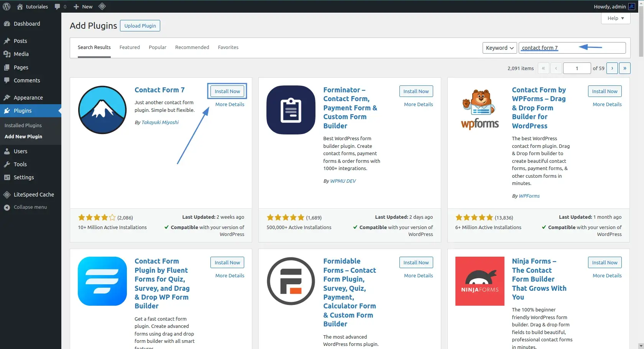
Task: Click the WordPress logo in admin bar
Action: click(x=7, y=7)
